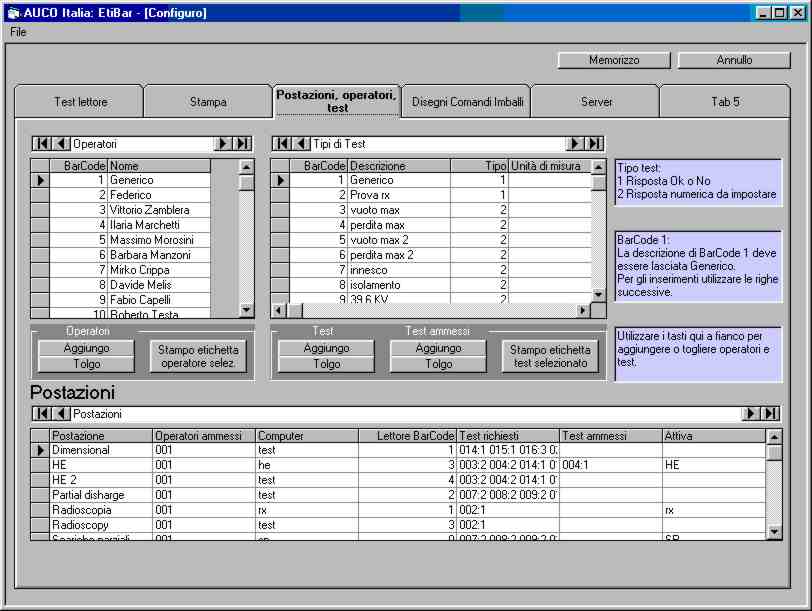Viewport: 812px width, 611px height.
Task: Click scroll up arrow of Tipi di Test grid
Action: click(x=598, y=167)
